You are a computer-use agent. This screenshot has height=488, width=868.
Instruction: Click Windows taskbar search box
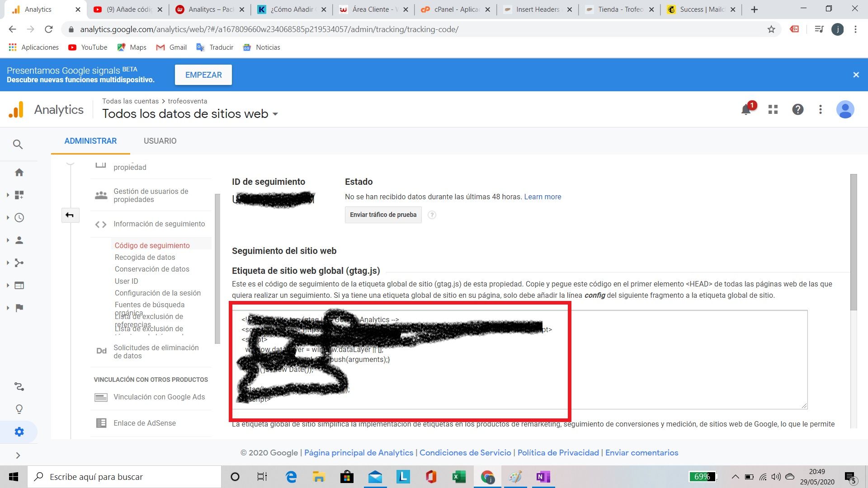pyautogui.click(x=125, y=477)
